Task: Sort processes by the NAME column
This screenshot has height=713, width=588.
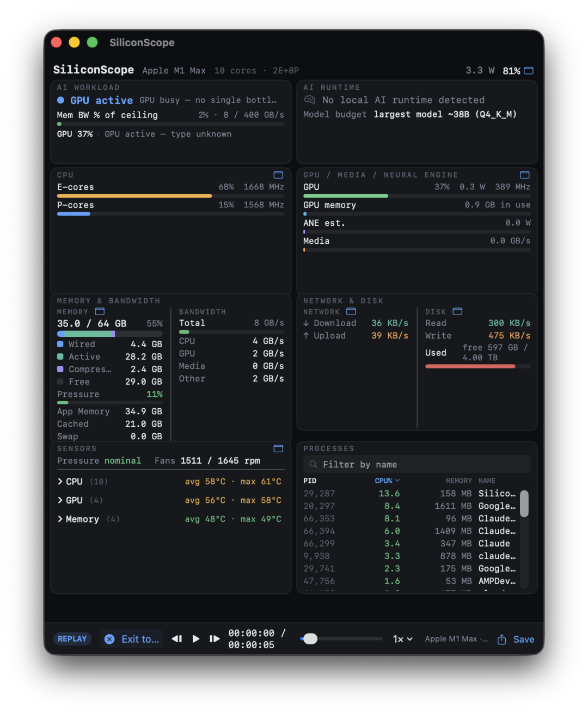Action: click(x=487, y=481)
